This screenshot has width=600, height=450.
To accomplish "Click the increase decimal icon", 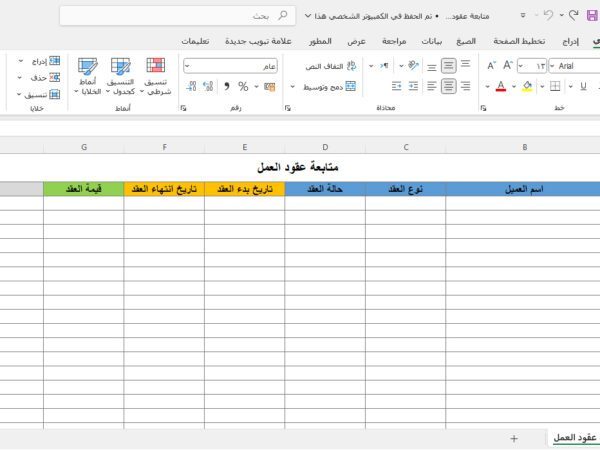I will click(209, 86).
